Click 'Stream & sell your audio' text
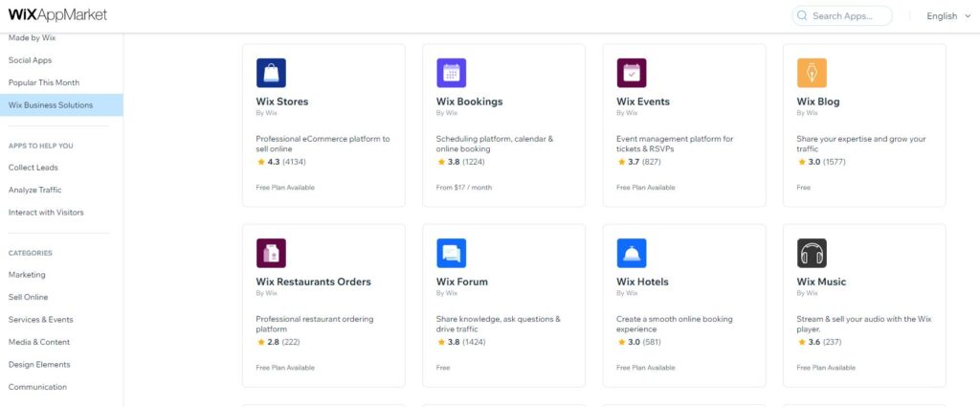 point(864,324)
